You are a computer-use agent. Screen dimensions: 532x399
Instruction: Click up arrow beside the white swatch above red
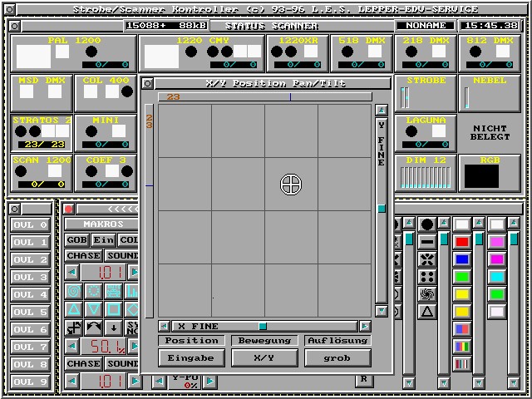pyautogui.click(x=479, y=224)
